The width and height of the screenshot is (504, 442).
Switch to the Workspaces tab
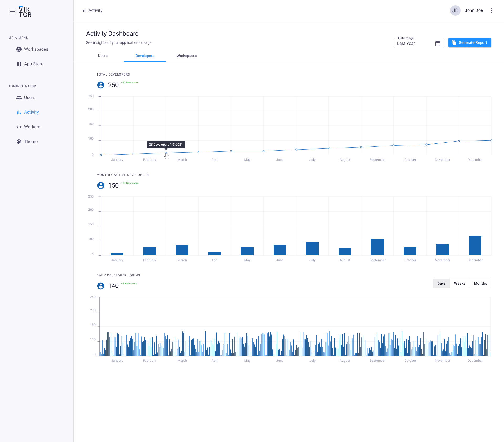(187, 56)
